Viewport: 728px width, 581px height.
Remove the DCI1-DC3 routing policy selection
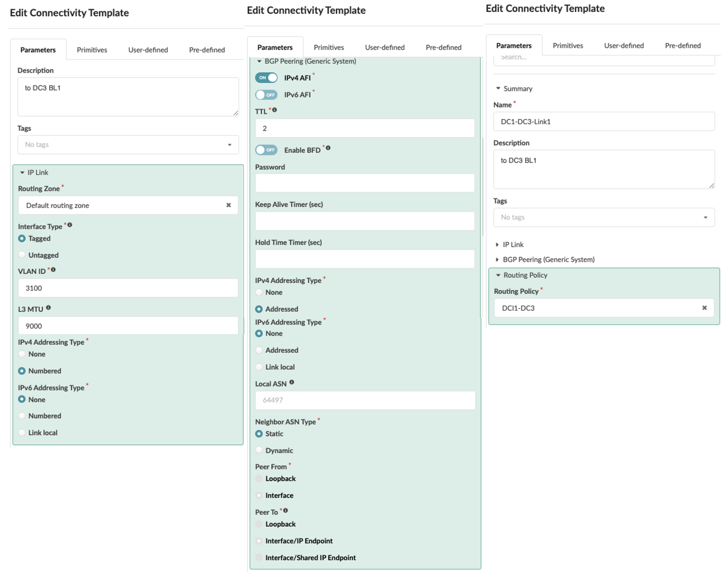[x=705, y=308]
